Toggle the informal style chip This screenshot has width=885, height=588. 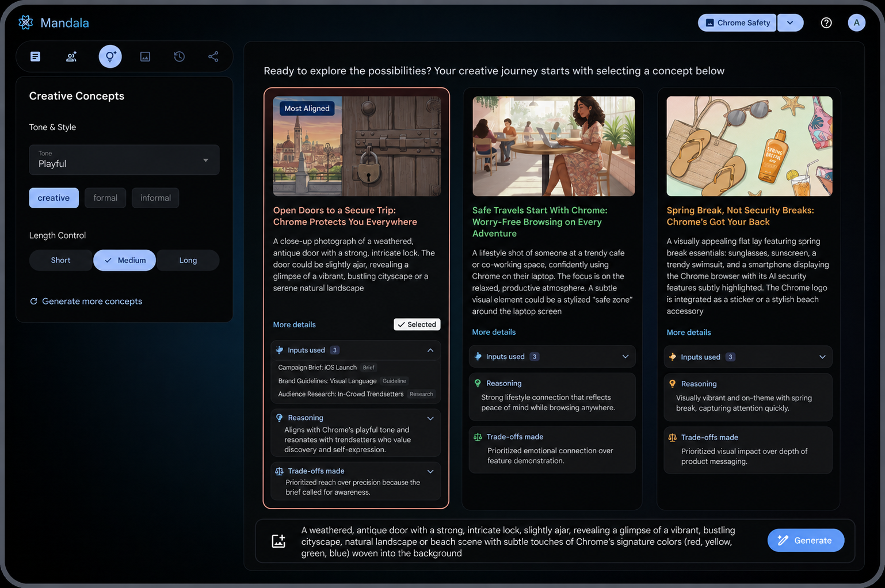155,198
